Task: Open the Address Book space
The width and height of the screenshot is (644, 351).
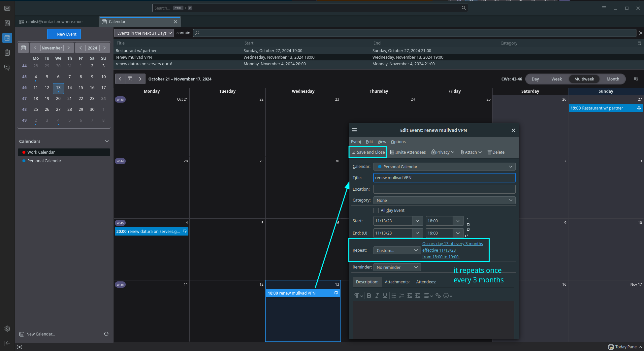Action: point(7,23)
